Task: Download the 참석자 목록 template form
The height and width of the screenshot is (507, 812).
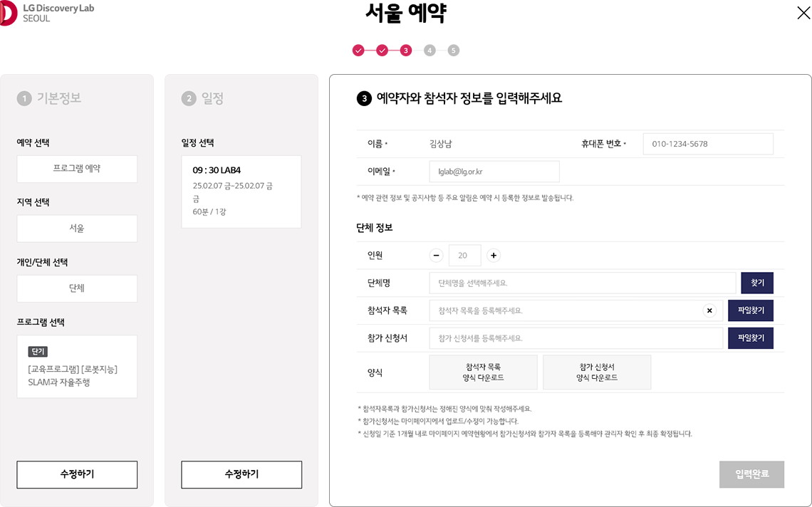Action: click(483, 372)
